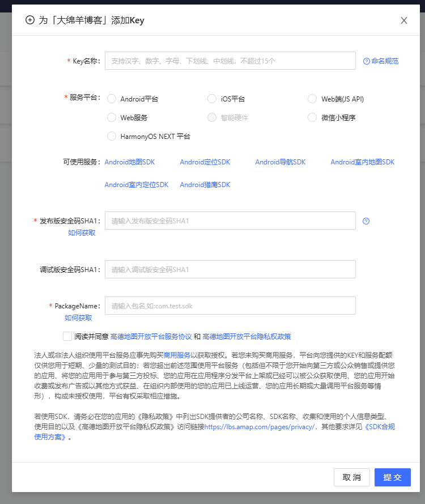Click the 提交 submit button

tap(393, 477)
